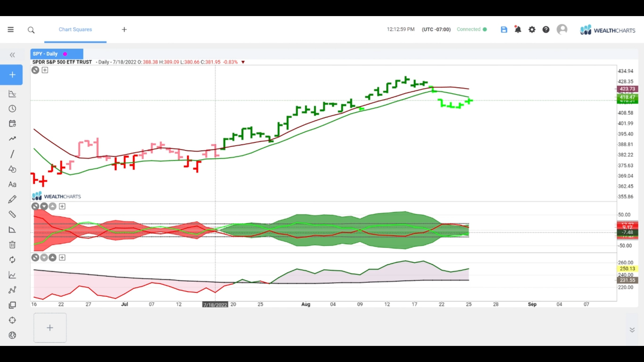This screenshot has height=362, width=644.
Task: Switch to the Chart Squares tab
Action: [75, 29]
